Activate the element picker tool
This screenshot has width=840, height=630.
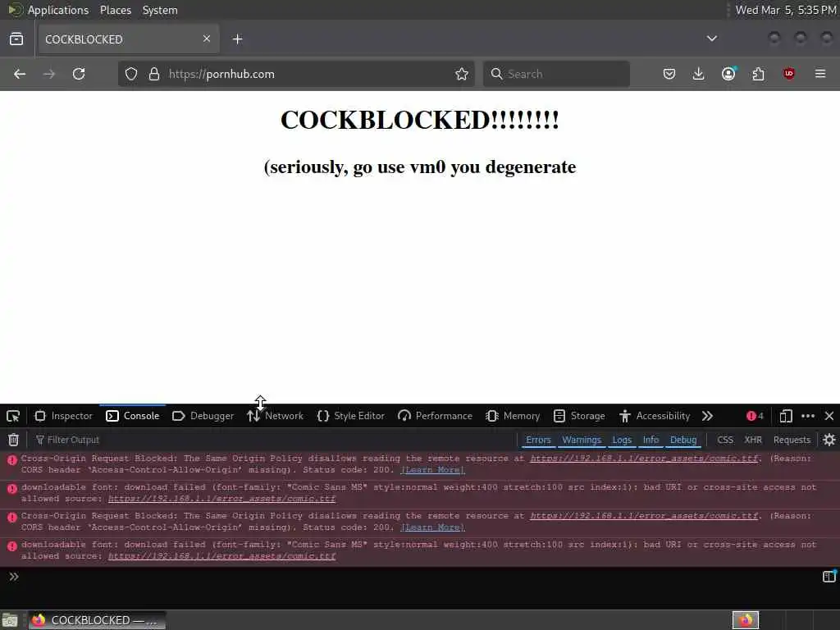13,416
